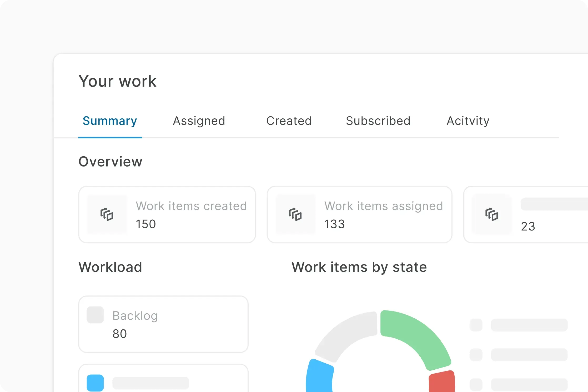The image size is (588, 392).
Task: View the Acitvity tab
Action: click(x=468, y=121)
